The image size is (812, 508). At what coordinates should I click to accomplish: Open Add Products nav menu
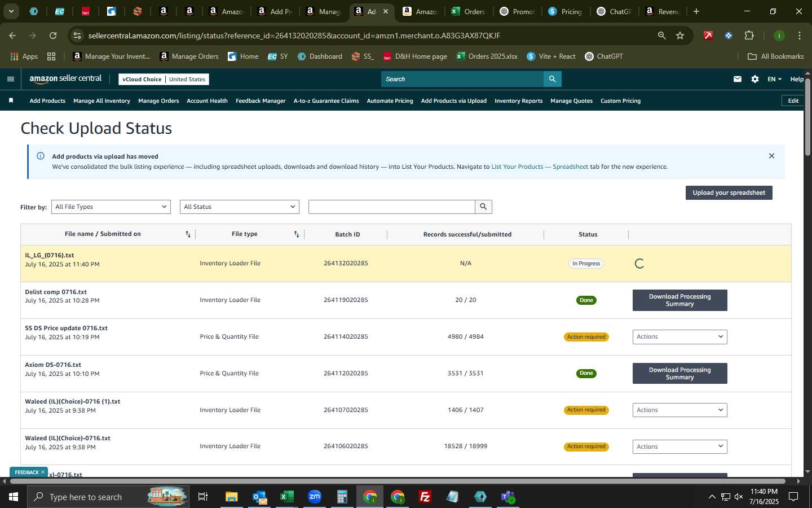[x=47, y=100]
